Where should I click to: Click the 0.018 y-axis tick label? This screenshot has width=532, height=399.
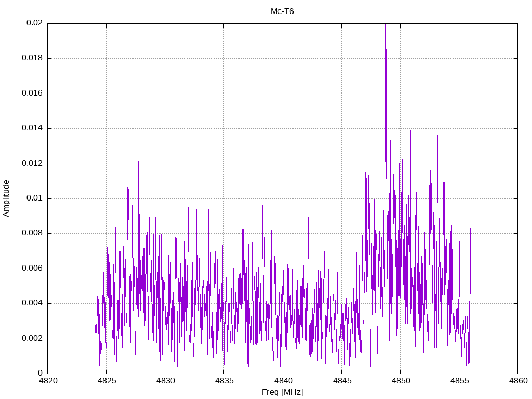[x=32, y=58]
